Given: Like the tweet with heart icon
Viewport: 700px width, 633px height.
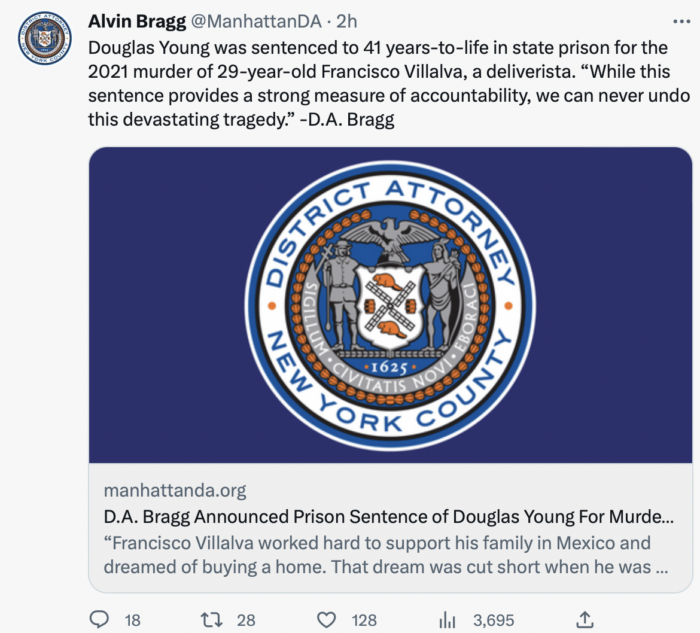Looking at the screenshot, I should point(326,620).
